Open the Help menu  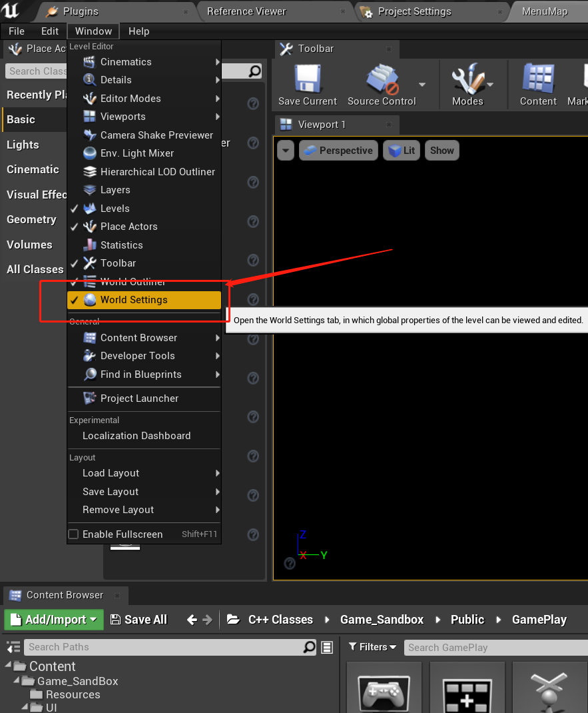pyautogui.click(x=138, y=31)
